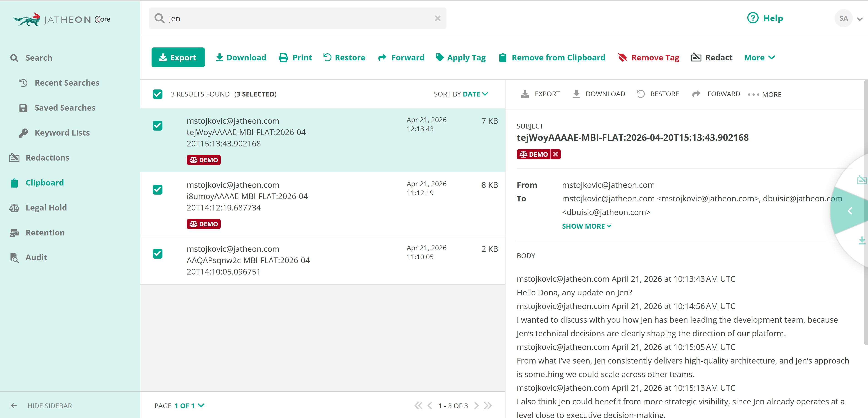Click the From address mstojkovic@jatheon.com
This screenshot has height=418, width=868.
608,185
